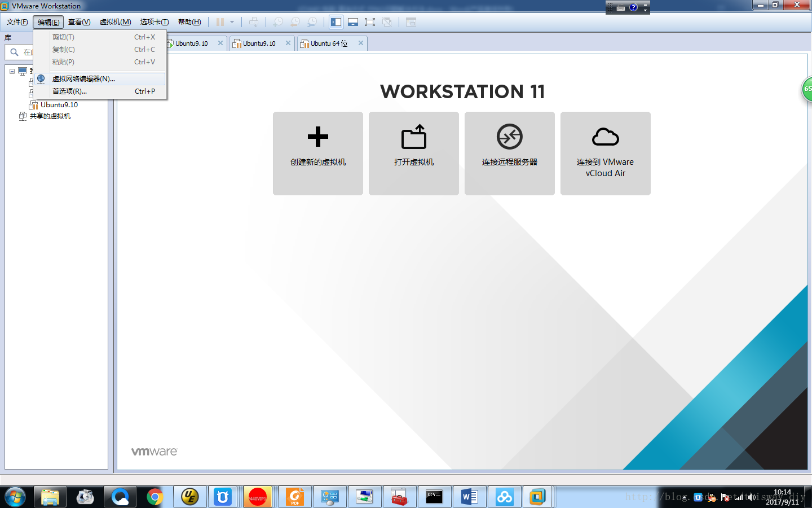The height and width of the screenshot is (508, 812).
Task: Open the Windows Start menu
Action: pyautogui.click(x=15, y=497)
